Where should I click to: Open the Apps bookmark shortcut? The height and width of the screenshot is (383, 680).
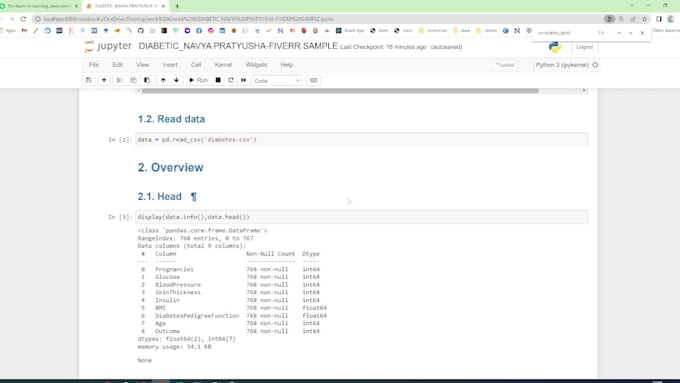[8, 31]
